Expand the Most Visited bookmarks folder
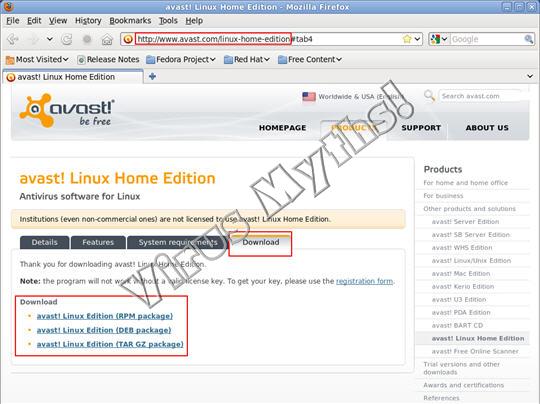 37,60
